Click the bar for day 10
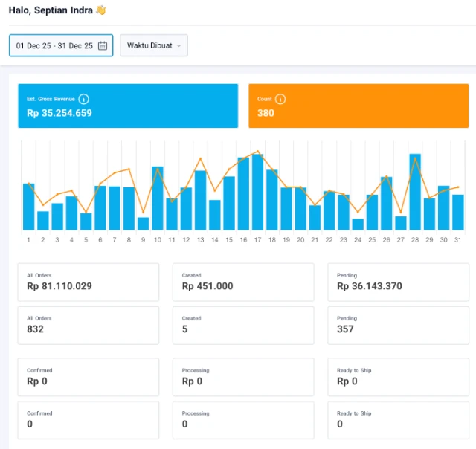The width and height of the screenshot is (476, 449). (x=158, y=198)
